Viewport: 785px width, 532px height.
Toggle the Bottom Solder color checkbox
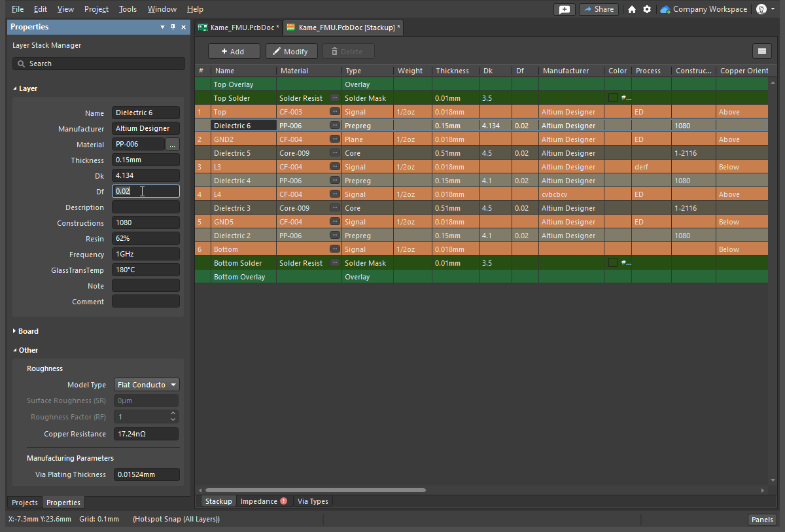tap(613, 263)
